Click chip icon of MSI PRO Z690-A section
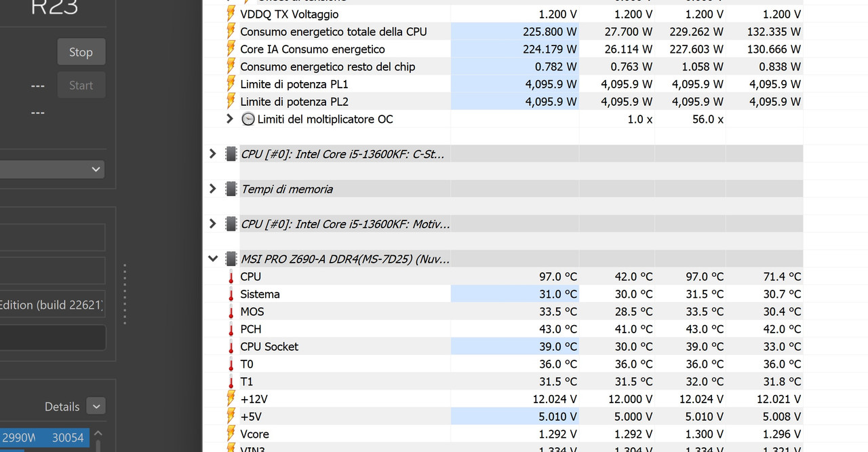Screen dimensions: 868x452 click(231, 259)
